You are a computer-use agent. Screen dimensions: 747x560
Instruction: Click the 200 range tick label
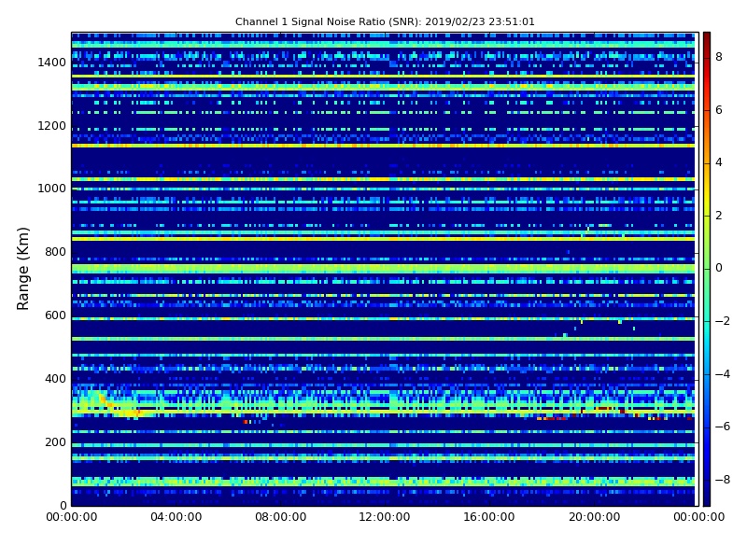tap(55, 442)
